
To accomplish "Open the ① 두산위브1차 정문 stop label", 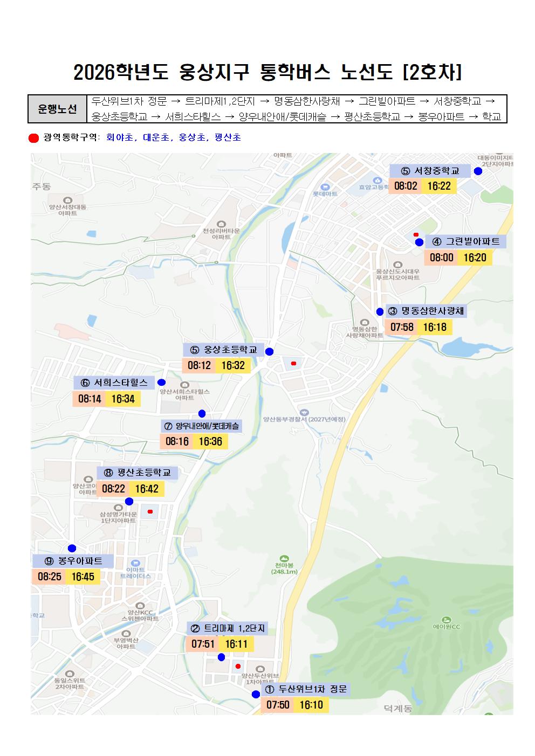I will click(x=307, y=688).
